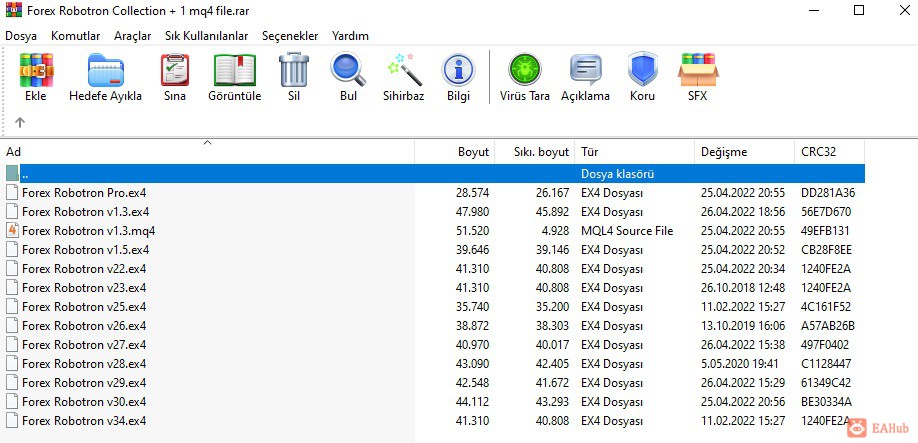Click the 'Dosya klasörü' type cell
Viewport: 918px width, 443px height.
[x=618, y=174]
